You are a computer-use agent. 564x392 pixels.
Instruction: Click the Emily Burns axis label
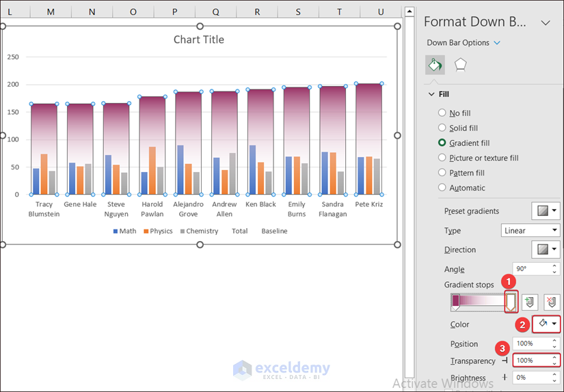tap(297, 209)
